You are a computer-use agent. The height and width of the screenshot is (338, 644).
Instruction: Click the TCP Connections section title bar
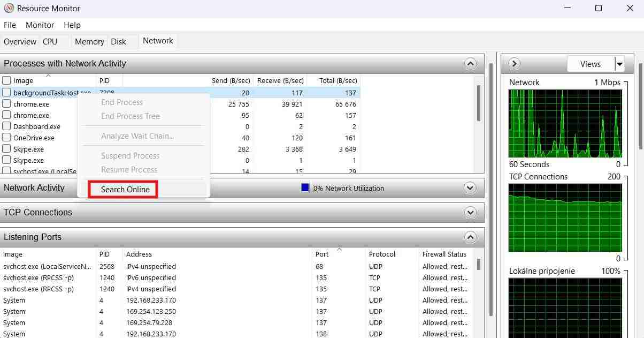click(242, 213)
